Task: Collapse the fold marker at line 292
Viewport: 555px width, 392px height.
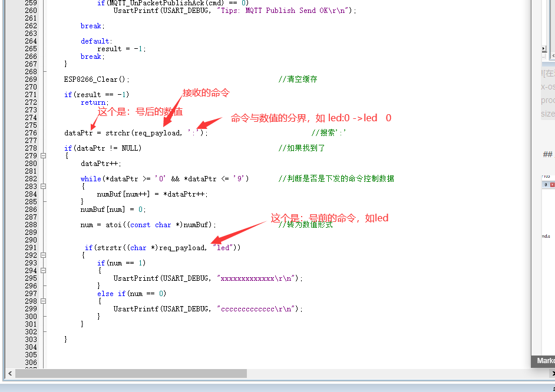Action: 43,255
